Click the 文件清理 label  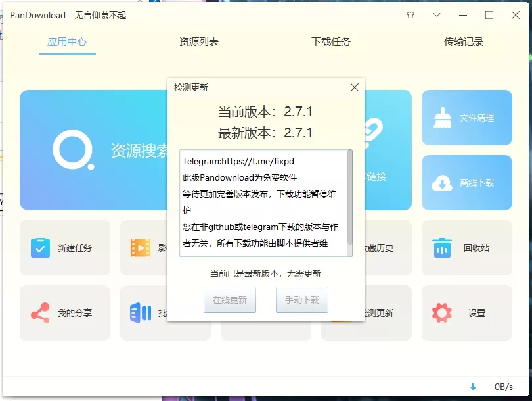point(477,118)
